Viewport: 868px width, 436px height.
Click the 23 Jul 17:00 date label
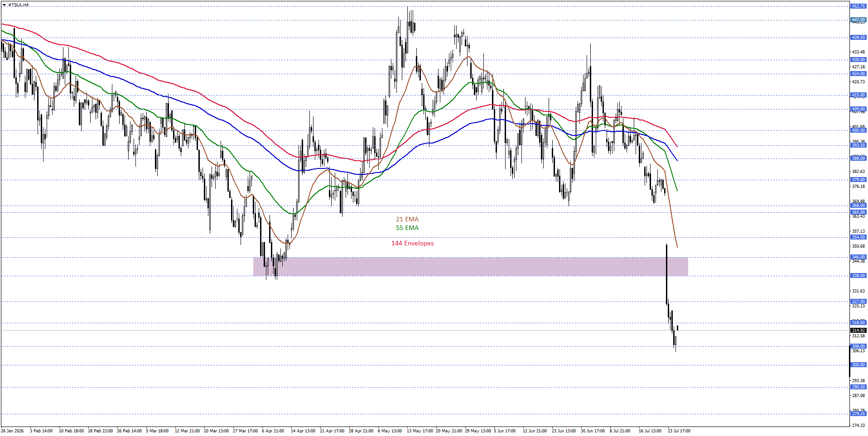pos(679,431)
